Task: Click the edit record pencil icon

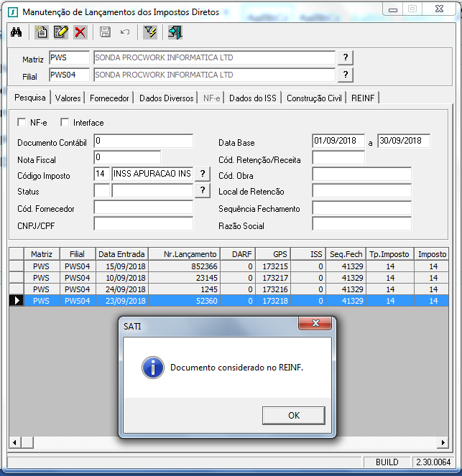Action: (61, 32)
